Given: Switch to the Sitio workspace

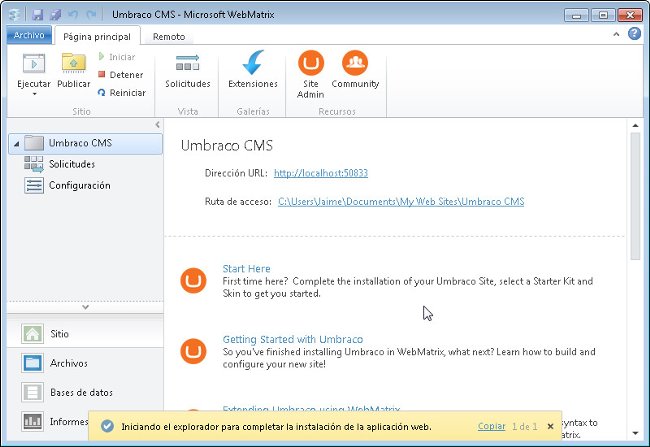Looking at the screenshot, I should click(x=85, y=333).
